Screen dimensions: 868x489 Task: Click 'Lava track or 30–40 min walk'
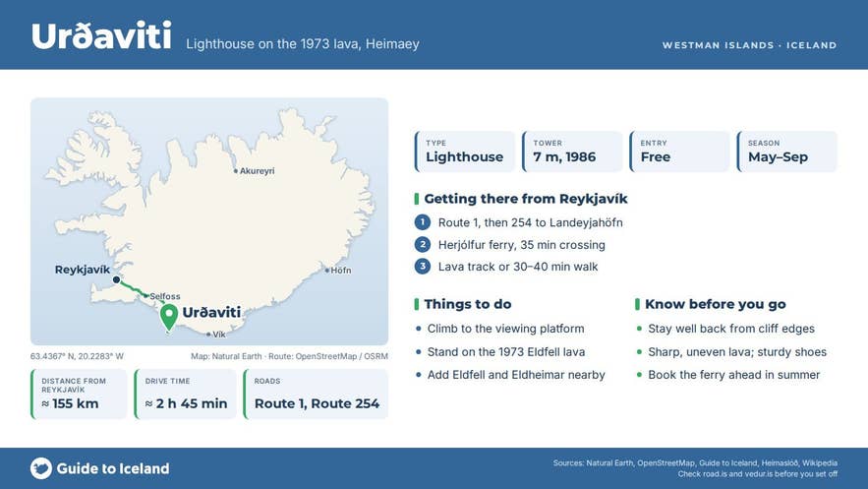click(518, 267)
